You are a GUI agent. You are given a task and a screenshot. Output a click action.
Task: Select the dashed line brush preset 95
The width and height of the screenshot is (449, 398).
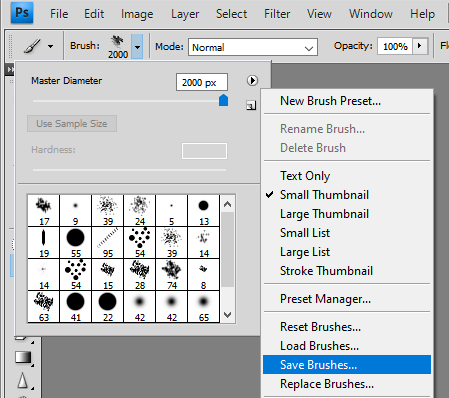coord(108,243)
